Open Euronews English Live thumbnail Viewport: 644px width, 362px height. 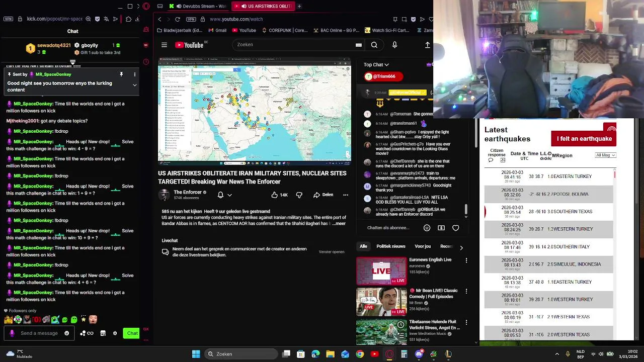pos(381,271)
